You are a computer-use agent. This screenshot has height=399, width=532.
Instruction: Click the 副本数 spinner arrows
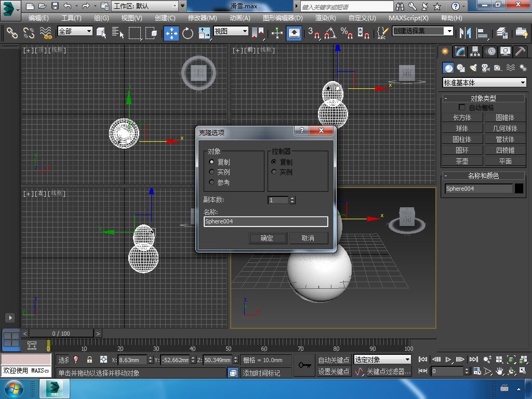tap(292, 200)
